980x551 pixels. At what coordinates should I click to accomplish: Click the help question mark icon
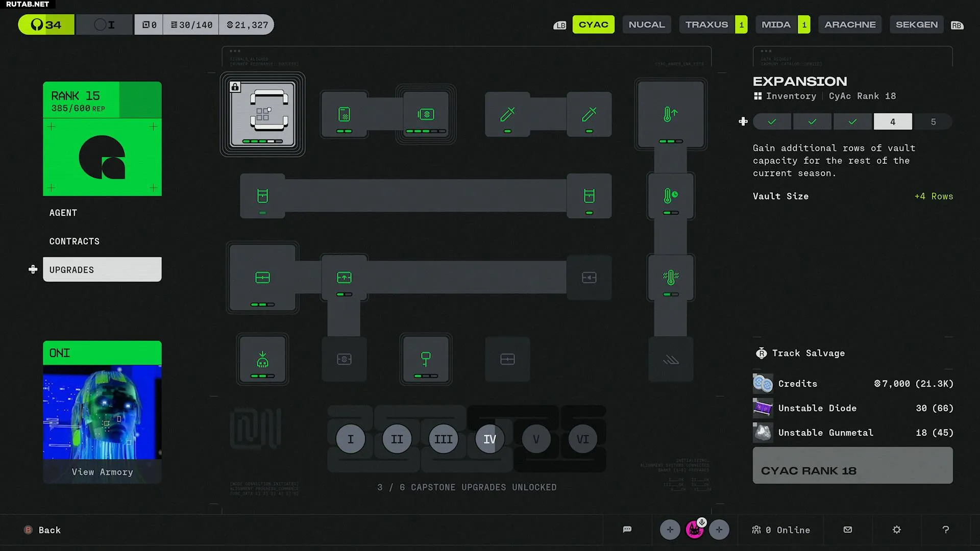[946, 530]
